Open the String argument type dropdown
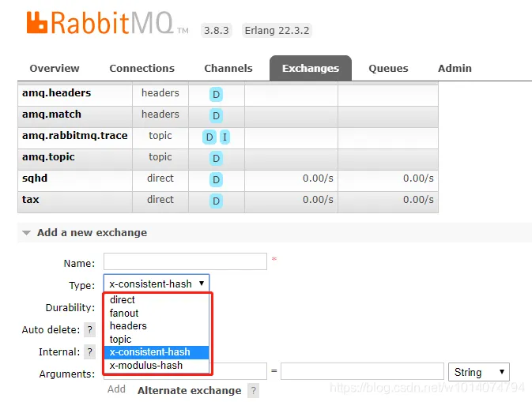 [479, 372]
